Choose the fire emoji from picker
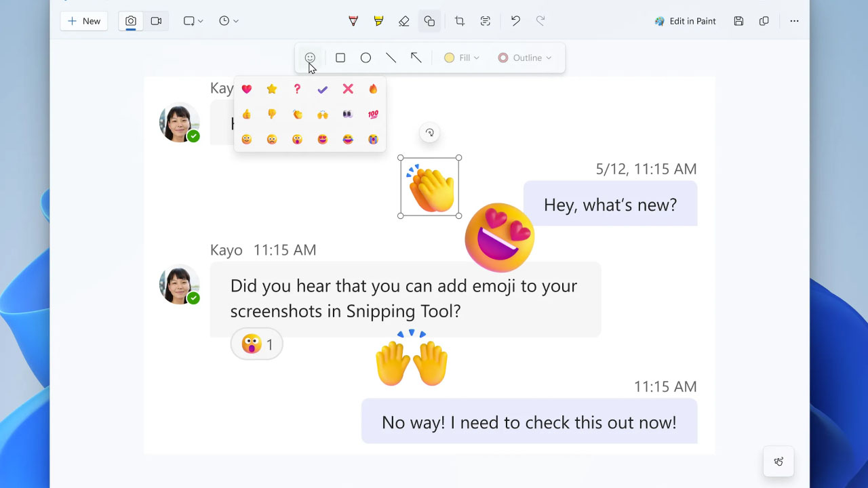 (x=373, y=89)
